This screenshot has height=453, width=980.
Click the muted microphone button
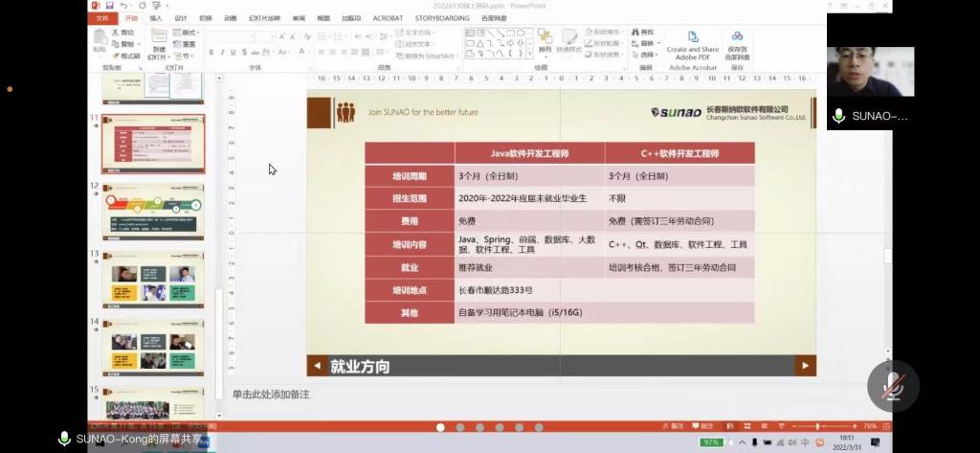892,386
